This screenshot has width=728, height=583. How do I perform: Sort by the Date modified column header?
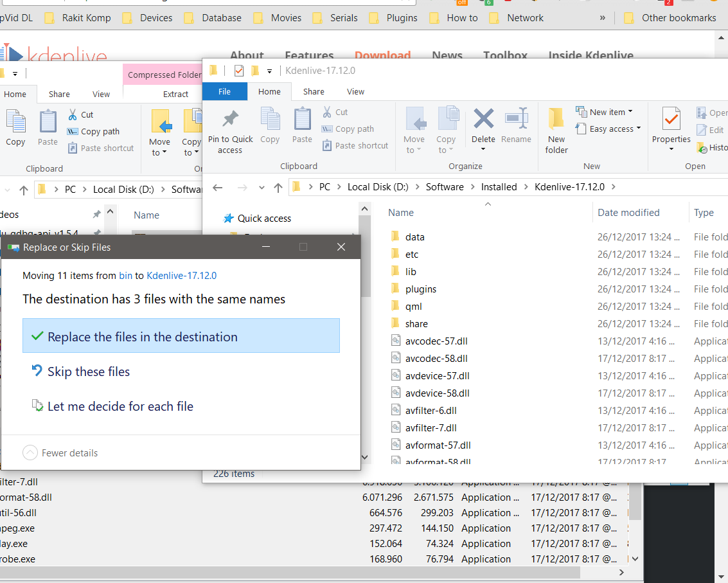point(628,212)
